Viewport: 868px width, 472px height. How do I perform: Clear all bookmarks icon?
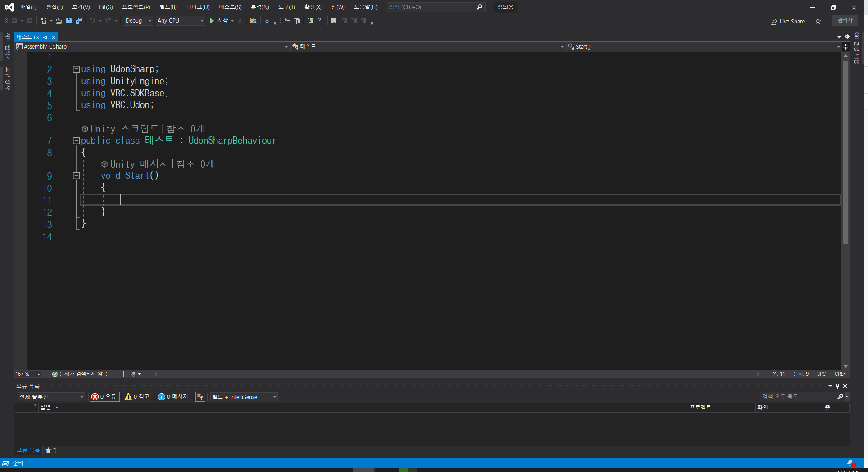[364, 21]
